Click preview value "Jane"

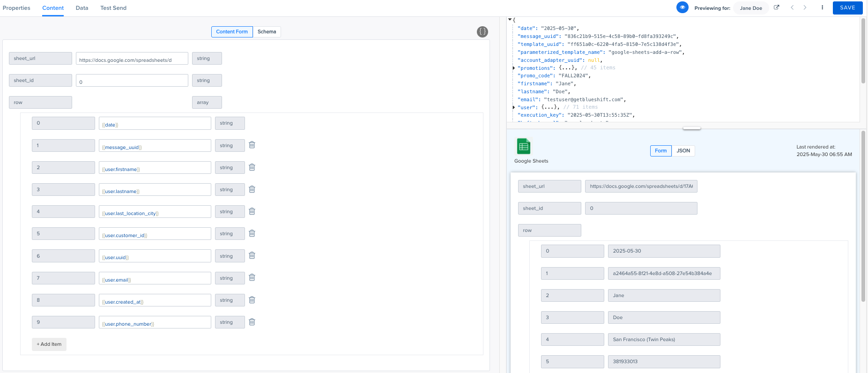click(664, 296)
